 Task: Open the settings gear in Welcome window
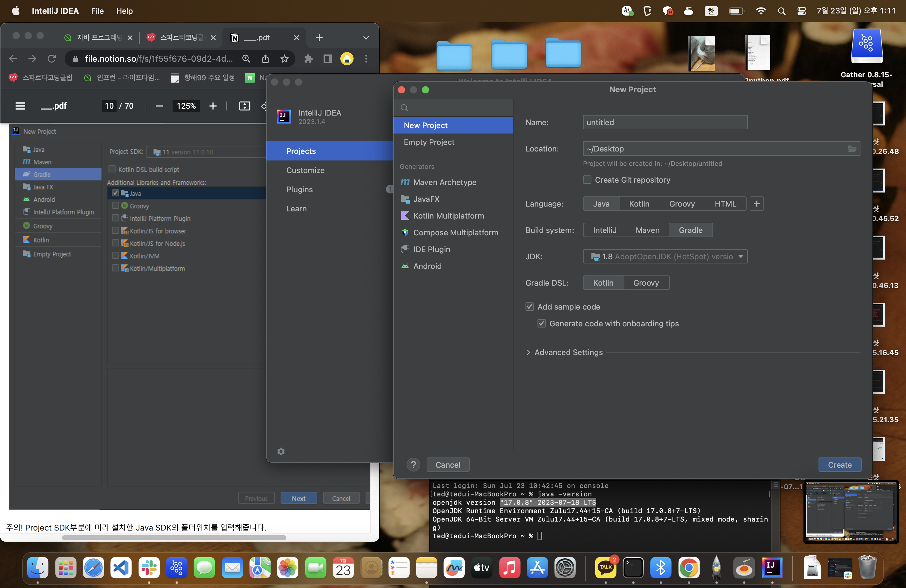[281, 451]
